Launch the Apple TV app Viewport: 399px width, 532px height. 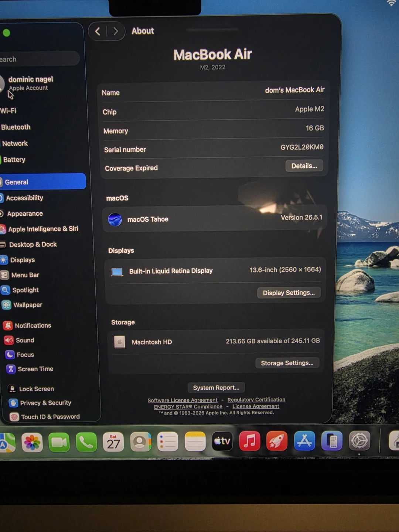coord(222,441)
